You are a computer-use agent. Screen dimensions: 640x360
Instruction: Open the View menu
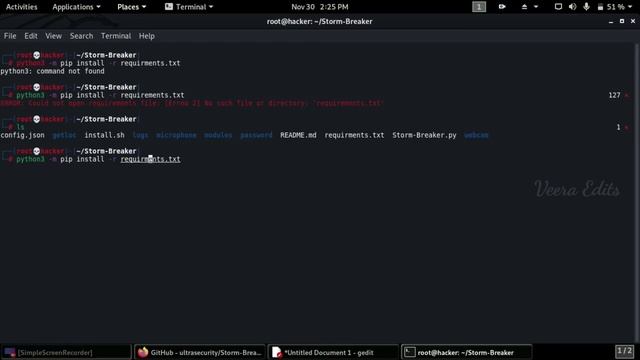[x=53, y=36]
